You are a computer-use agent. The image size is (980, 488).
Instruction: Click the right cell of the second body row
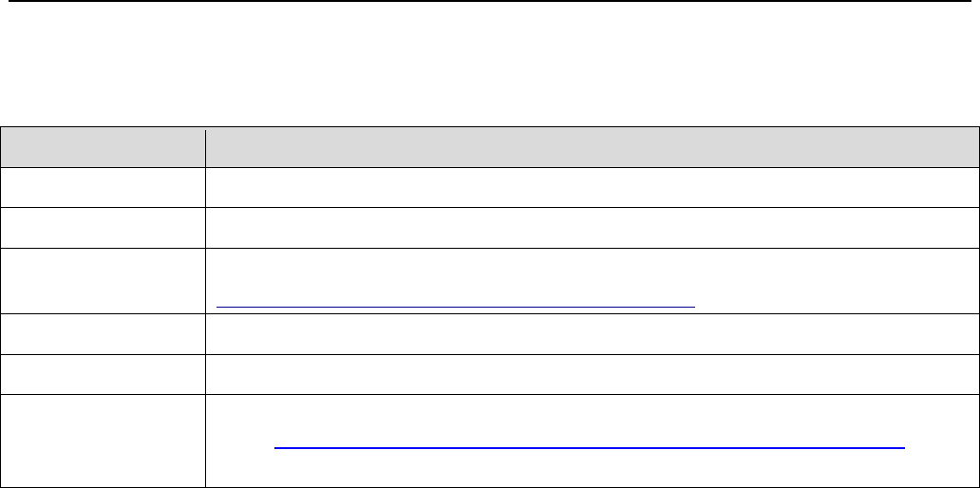point(593,227)
